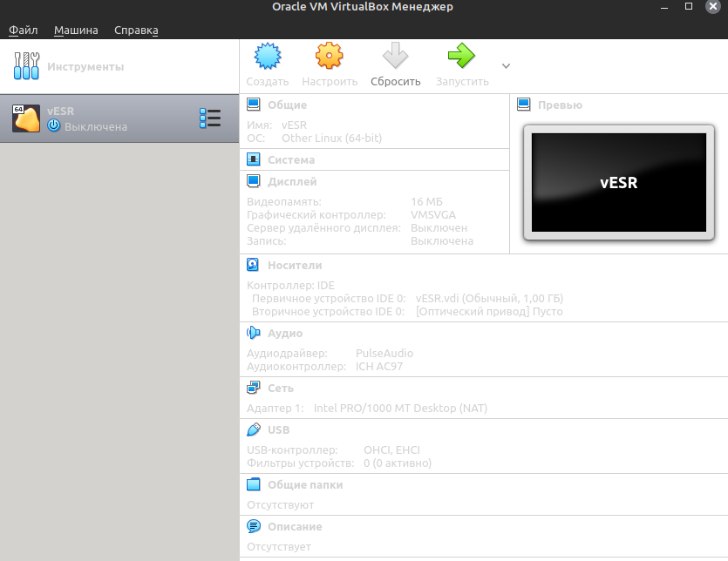The image size is (728, 561).
Task: Click the "VMSVGA" graphics controller value
Action: tap(433, 215)
